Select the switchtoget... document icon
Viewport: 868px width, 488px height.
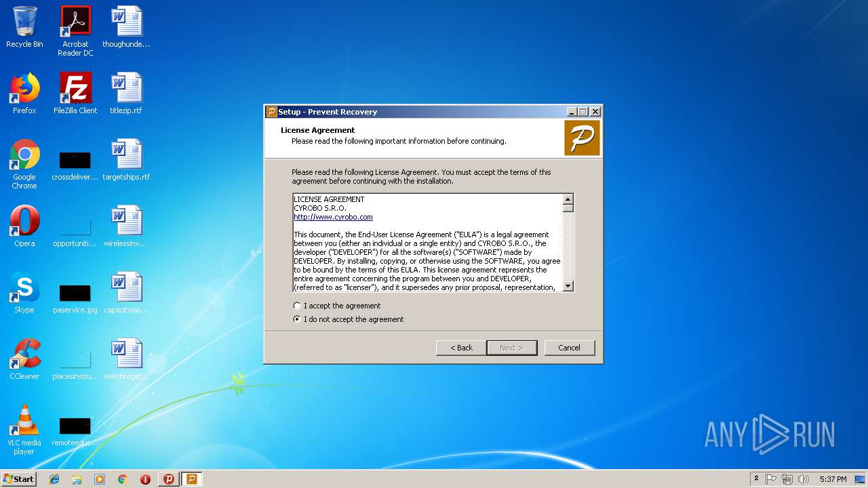[126, 359]
